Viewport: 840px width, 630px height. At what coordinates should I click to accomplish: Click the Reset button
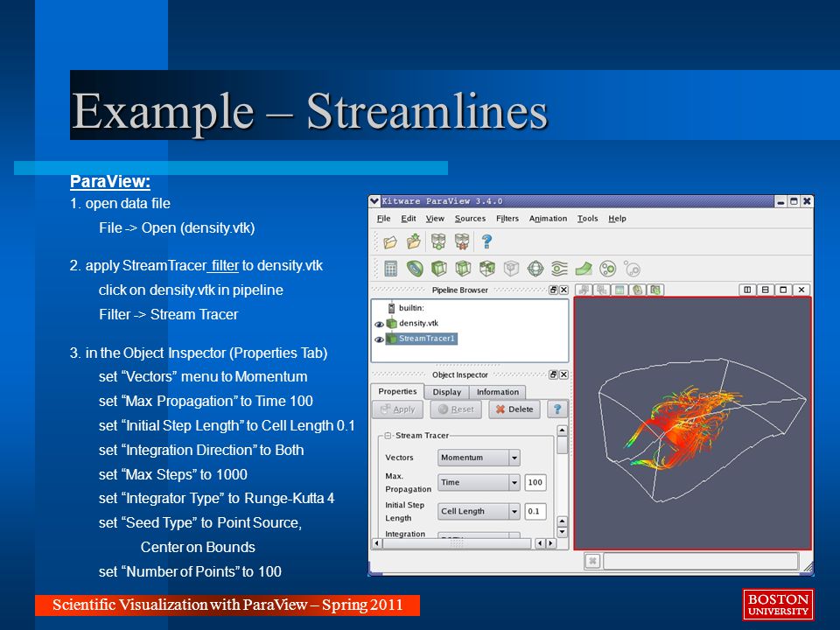(x=456, y=409)
